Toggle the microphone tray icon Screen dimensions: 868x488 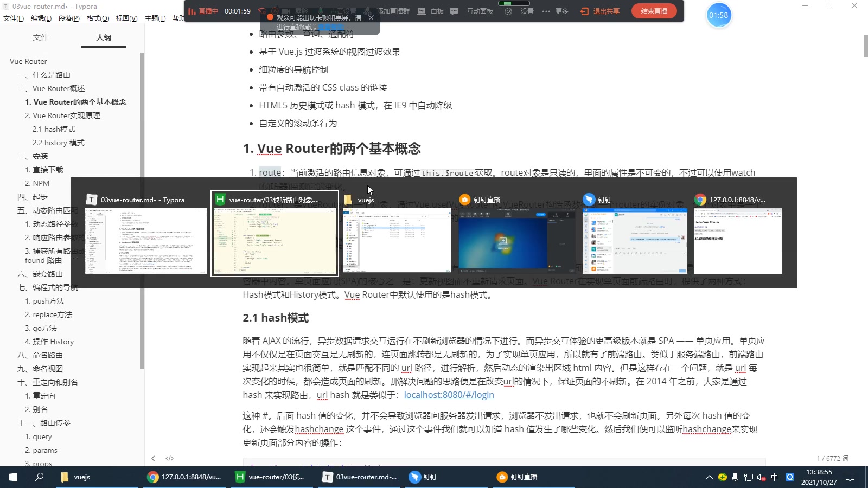[x=735, y=477]
